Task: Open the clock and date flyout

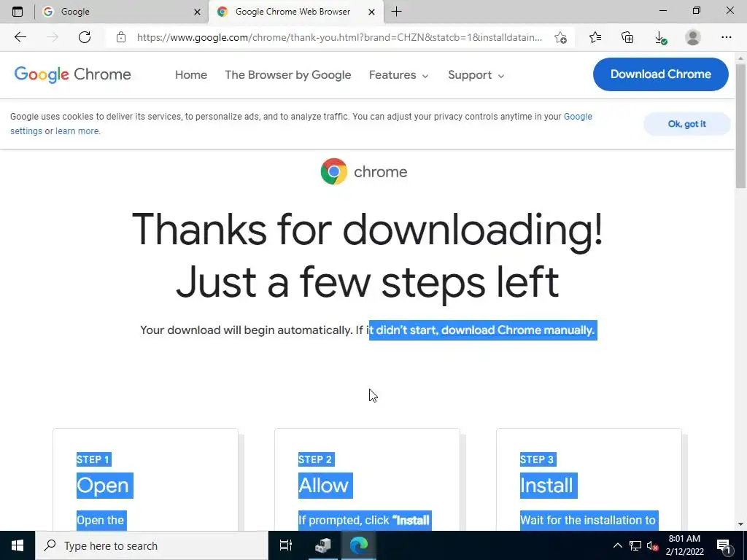Action: pos(684,545)
